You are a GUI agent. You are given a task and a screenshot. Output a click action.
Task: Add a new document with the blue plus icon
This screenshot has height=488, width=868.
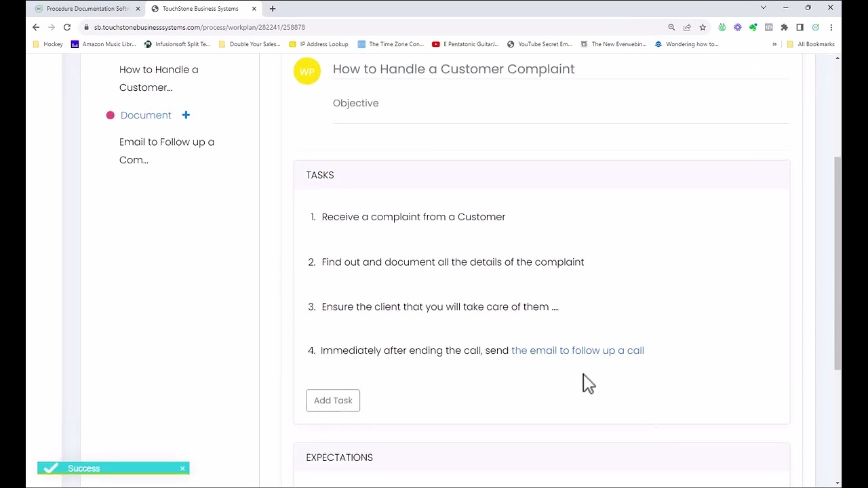186,115
